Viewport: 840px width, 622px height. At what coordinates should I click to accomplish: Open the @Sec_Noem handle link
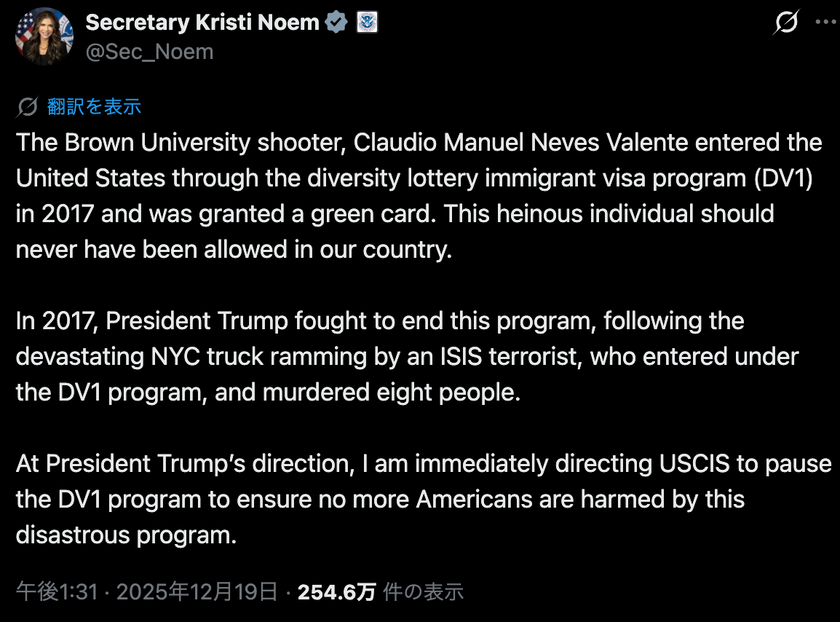click(x=149, y=52)
